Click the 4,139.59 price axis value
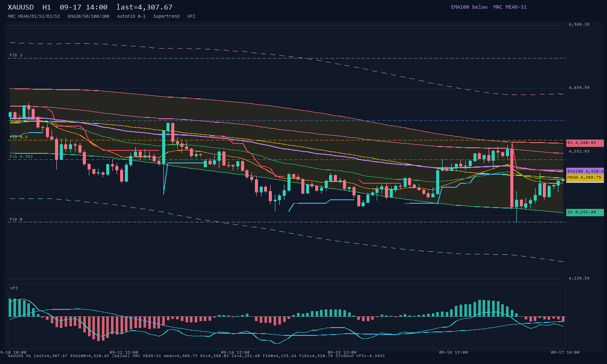Viewport: 607px width, 364px height. click(x=579, y=278)
